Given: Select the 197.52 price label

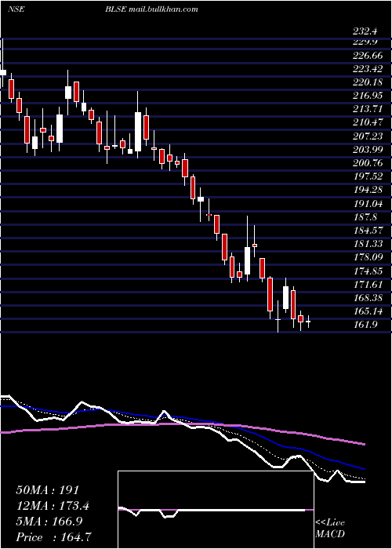Looking at the screenshot, I should coord(368,176).
